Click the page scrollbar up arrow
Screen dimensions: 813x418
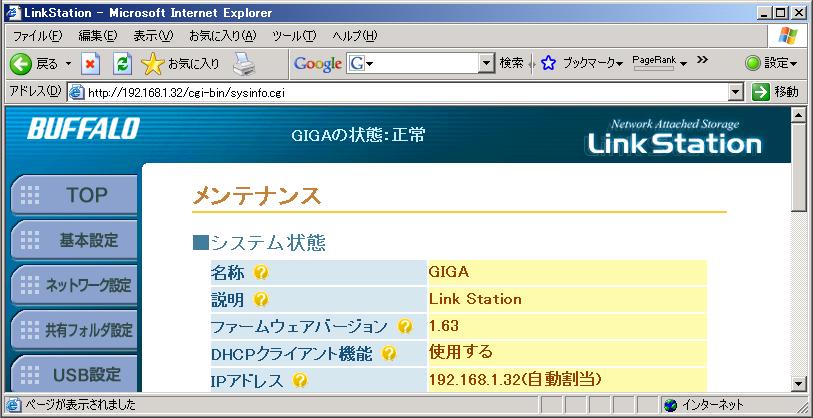(x=798, y=115)
